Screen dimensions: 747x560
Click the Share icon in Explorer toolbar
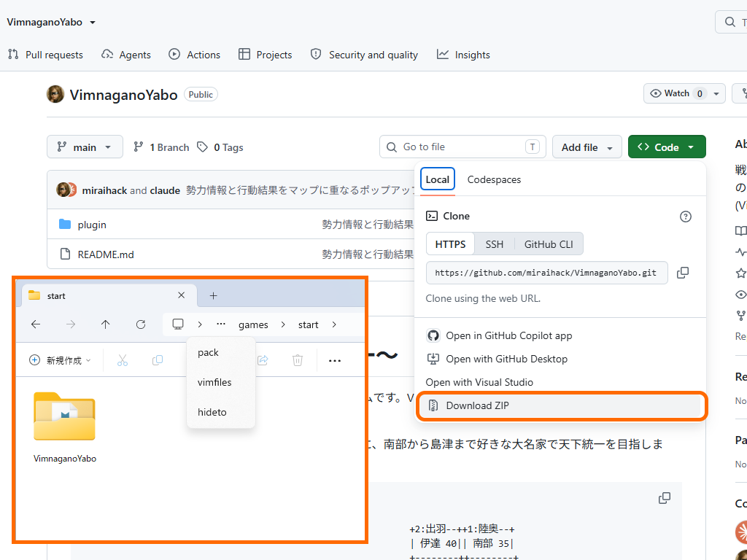click(x=263, y=360)
